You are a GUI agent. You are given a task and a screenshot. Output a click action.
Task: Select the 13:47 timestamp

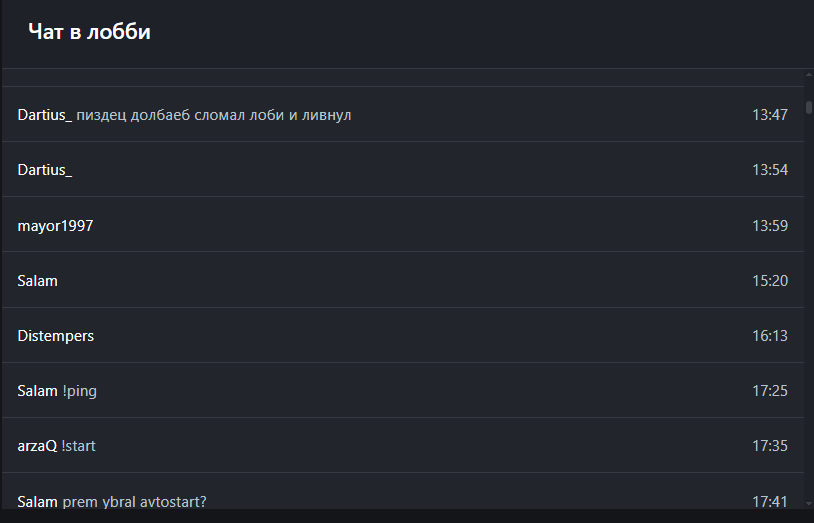[770, 115]
